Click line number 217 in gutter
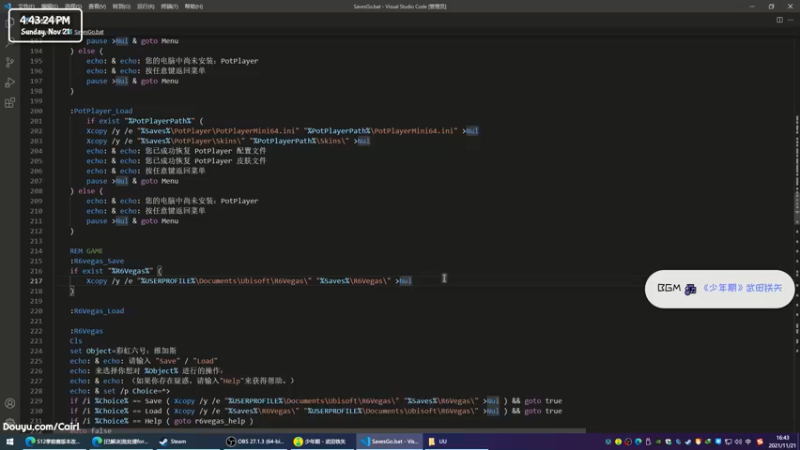Screen dimensions: 800x450 pos(36,281)
